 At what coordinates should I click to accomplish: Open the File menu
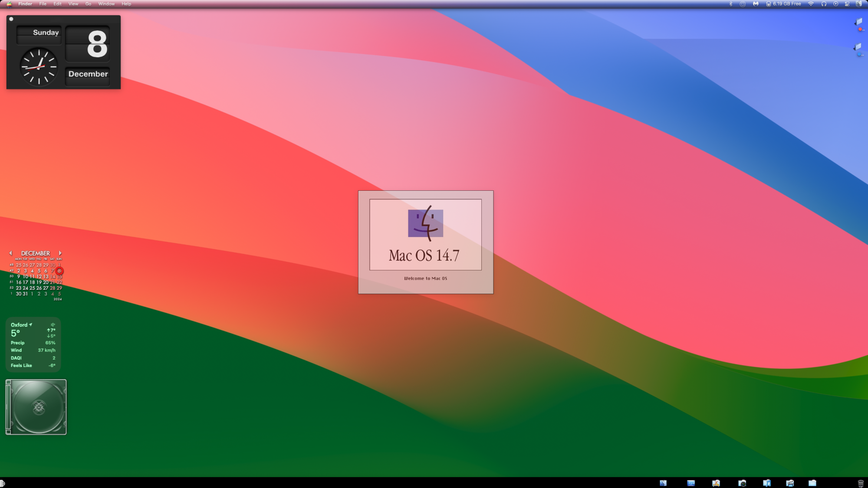(x=43, y=4)
